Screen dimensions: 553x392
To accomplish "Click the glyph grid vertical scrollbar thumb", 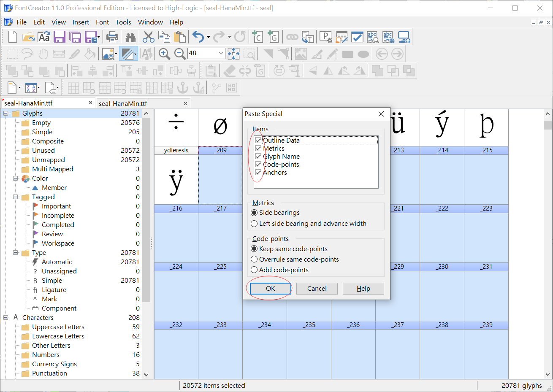I will pyautogui.click(x=548, y=125).
